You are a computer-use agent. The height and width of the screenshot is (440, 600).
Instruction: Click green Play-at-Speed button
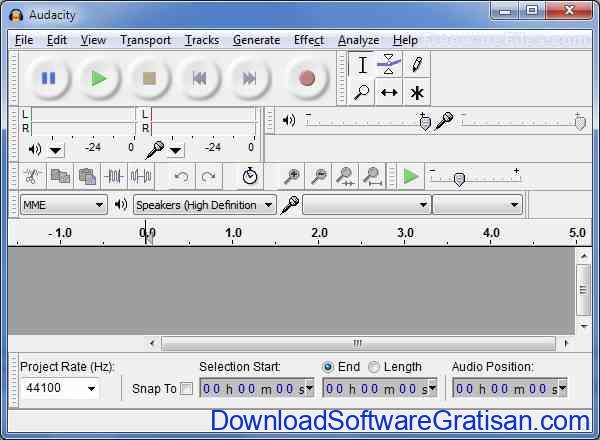click(411, 176)
